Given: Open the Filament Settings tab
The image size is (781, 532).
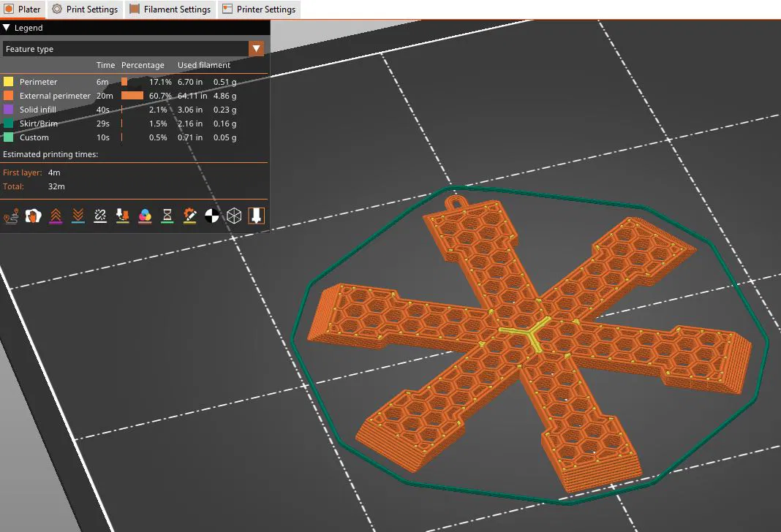Looking at the screenshot, I should coord(170,9).
